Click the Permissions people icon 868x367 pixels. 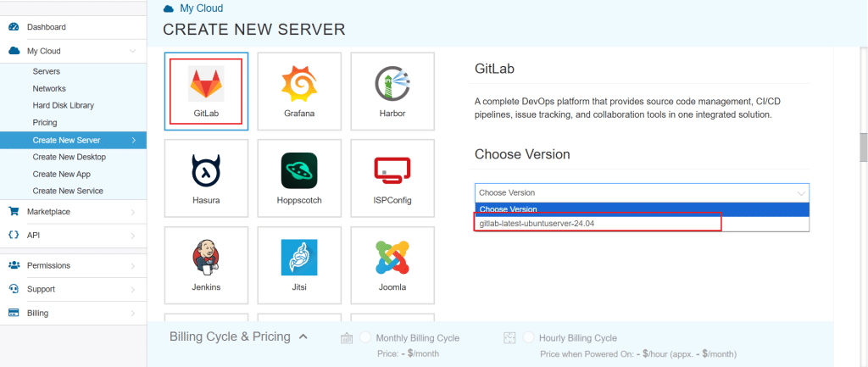[x=14, y=265]
